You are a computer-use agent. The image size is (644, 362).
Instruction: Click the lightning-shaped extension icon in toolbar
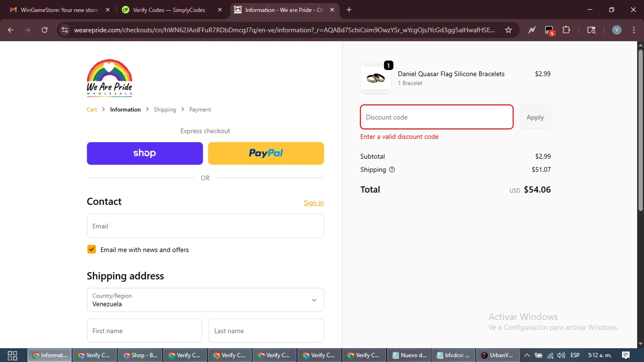point(532,30)
